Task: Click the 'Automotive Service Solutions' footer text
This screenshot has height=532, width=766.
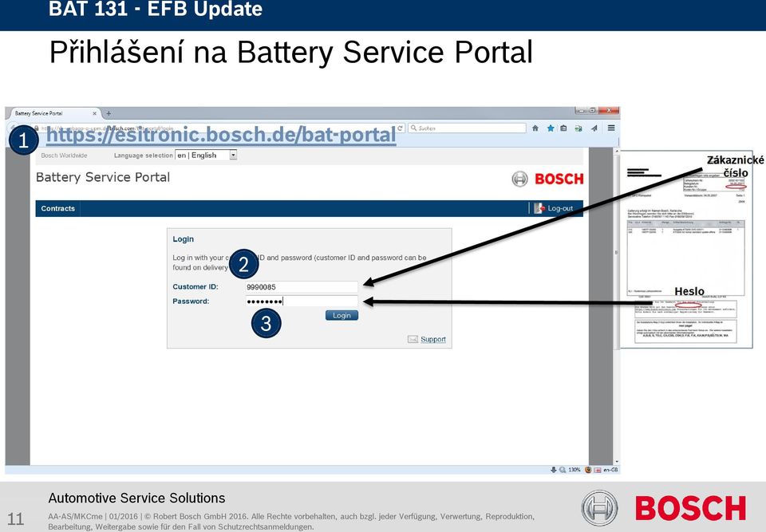Action: pos(136,498)
